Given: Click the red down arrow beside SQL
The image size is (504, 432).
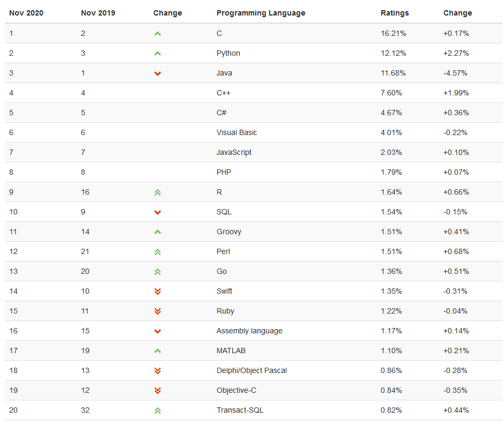Looking at the screenshot, I should coord(158,212).
